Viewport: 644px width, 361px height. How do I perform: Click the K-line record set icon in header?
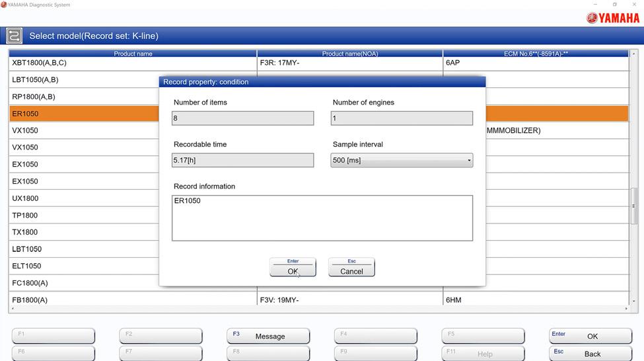tap(15, 36)
